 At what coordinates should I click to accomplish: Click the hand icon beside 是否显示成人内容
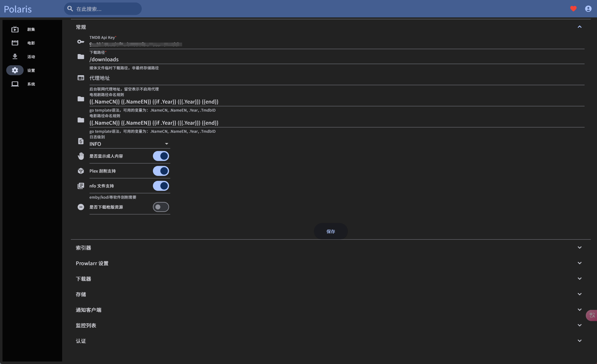(81, 156)
